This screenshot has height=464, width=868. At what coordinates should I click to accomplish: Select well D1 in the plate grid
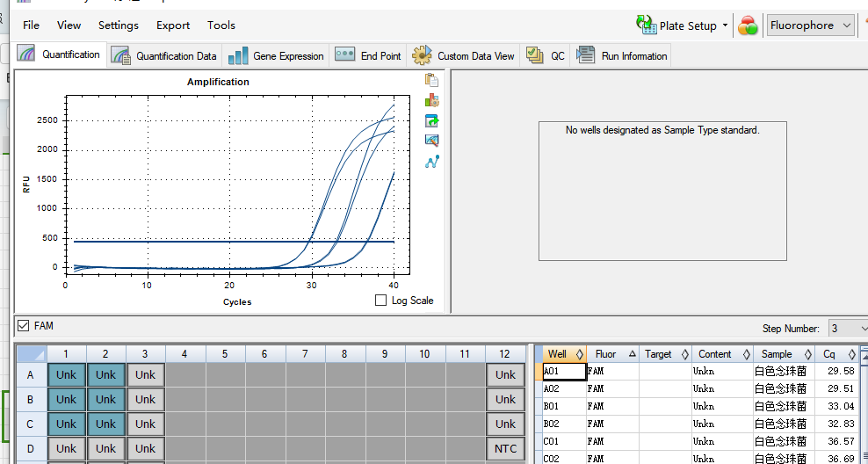pyautogui.click(x=67, y=448)
